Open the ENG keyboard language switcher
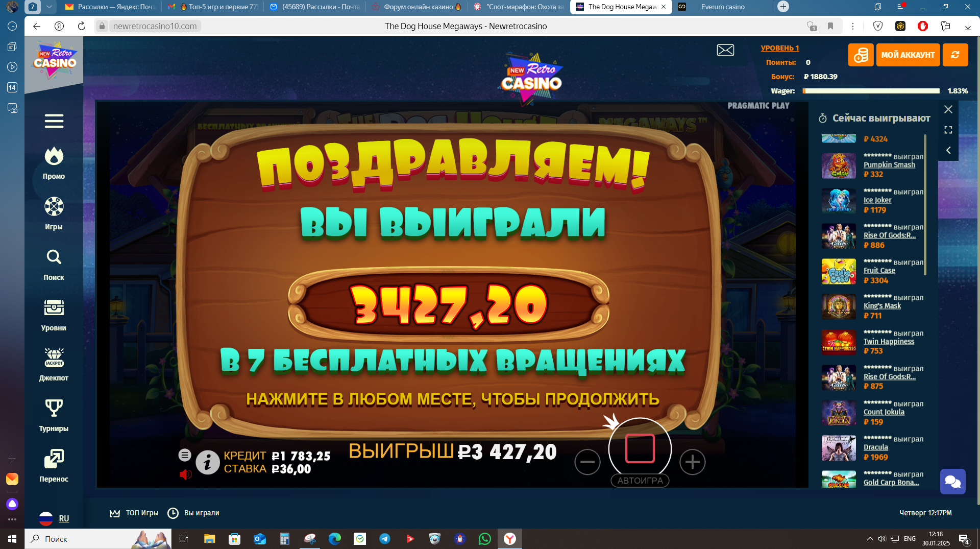This screenshot has width=980, height=549. pos(910,539)
